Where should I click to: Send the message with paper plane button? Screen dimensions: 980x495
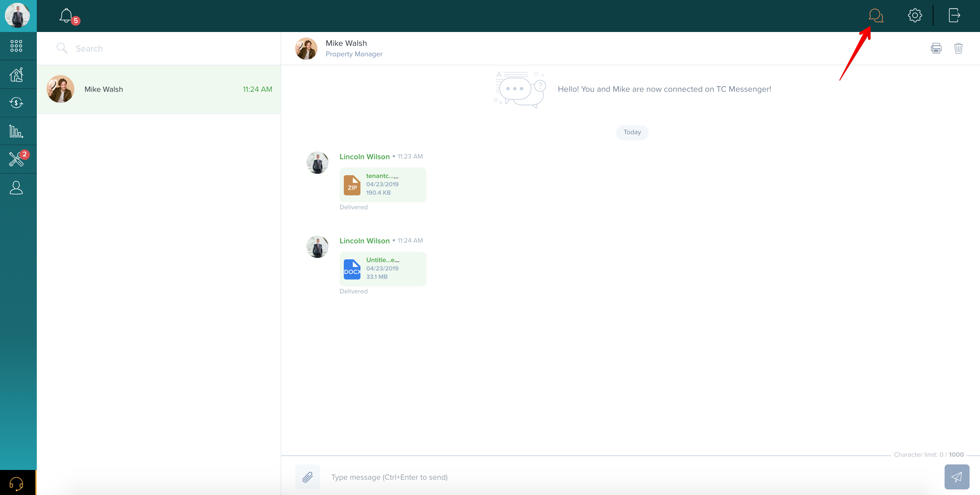[956, 477]
